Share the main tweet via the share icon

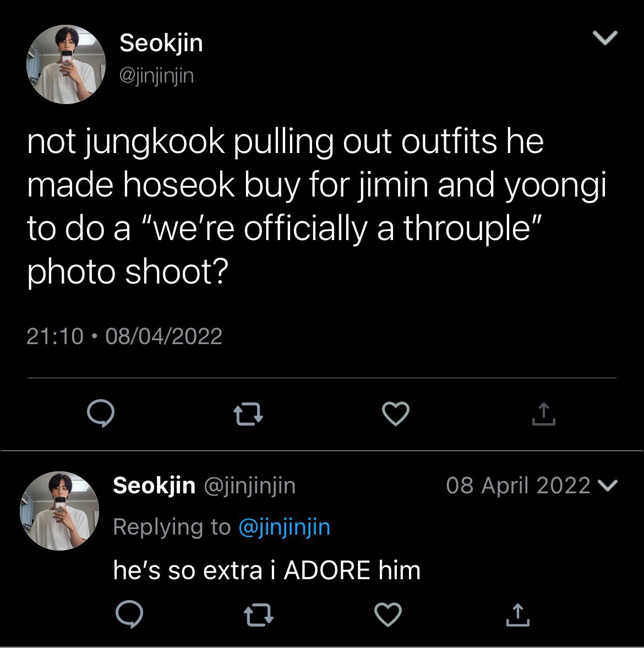544,414
